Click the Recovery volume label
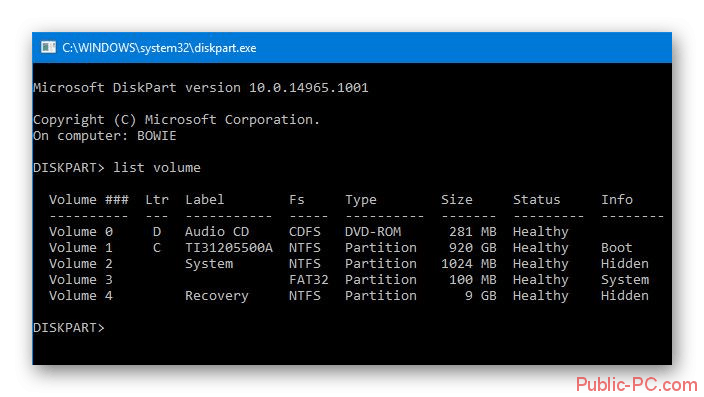This screenshot has height=397, width=704. pyautogui.click(x=217, y=296)
